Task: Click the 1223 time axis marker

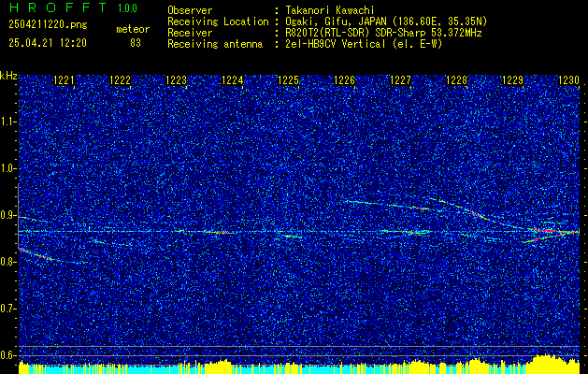Action: pos(177,80)
